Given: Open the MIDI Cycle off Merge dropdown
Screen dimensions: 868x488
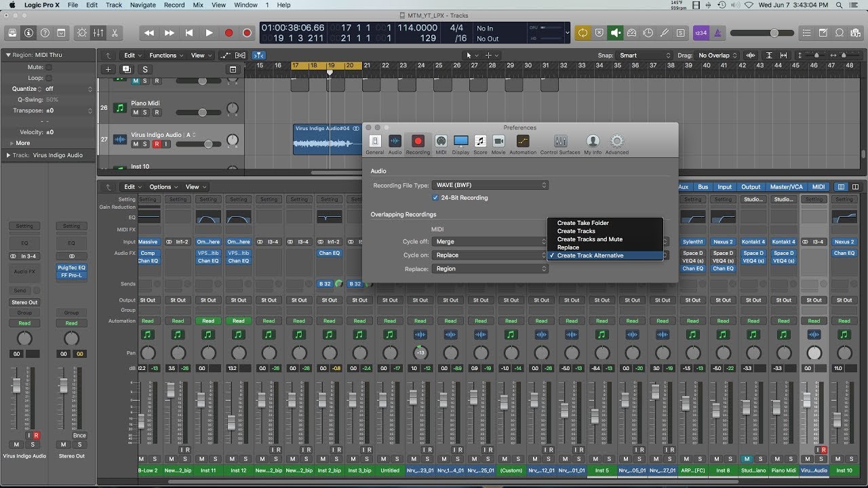Looking at the screenshot, I should click(x=491, y=241).
